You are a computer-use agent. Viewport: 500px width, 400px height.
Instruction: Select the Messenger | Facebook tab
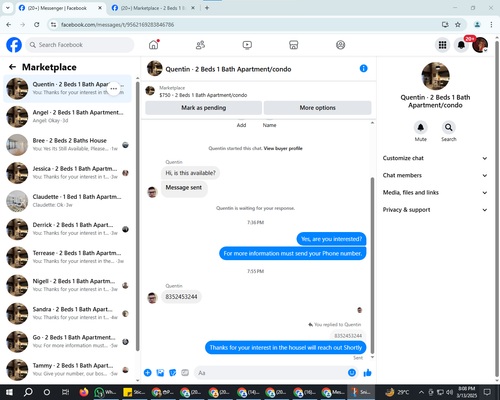(60, 8)
